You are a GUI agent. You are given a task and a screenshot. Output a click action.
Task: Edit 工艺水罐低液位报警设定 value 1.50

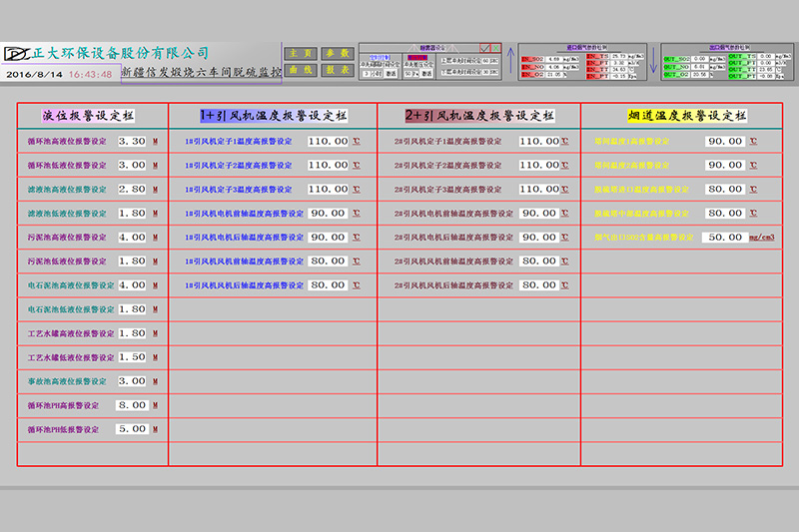coord(132,357)
